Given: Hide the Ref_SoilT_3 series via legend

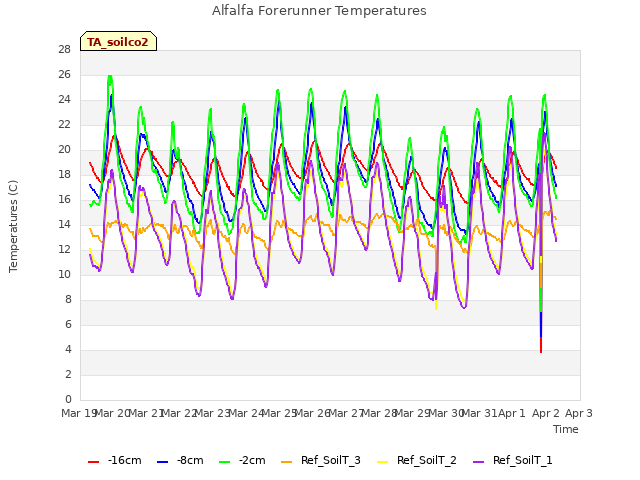Looking at the screenshot, I should point(321,460).
